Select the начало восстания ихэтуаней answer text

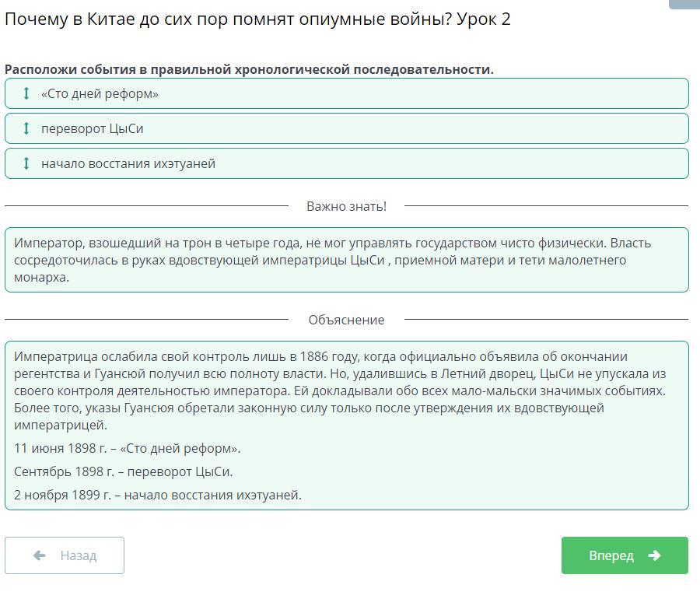[128, 163]
